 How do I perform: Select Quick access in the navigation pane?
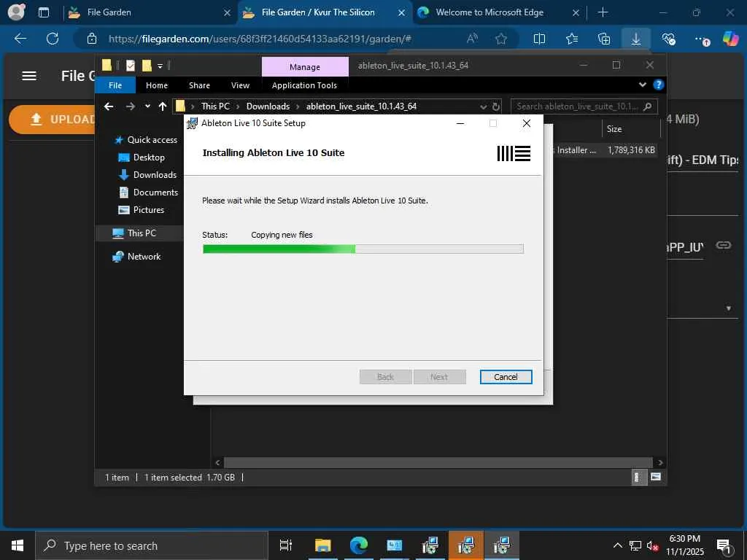click(146, 139)
